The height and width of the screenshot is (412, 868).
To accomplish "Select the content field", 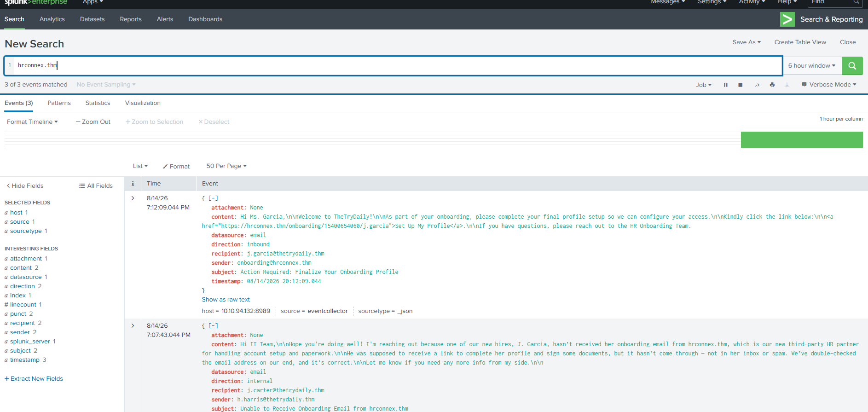I will pyautogui.click(x=21, y=268).
